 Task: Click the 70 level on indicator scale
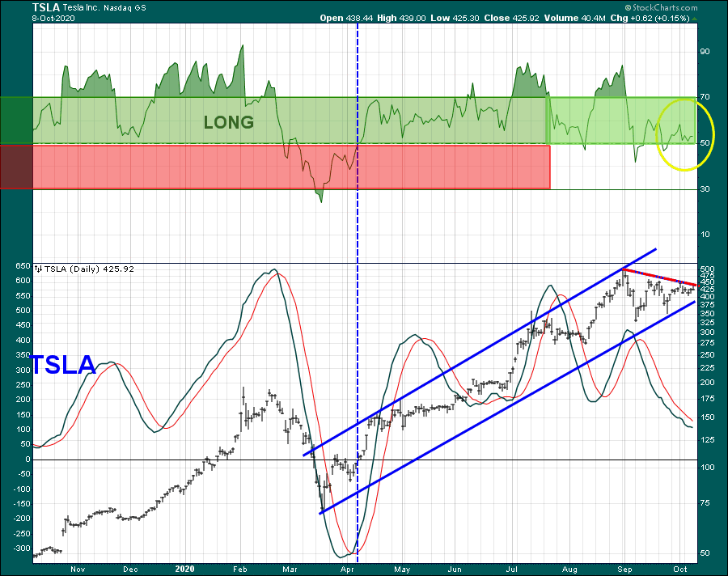click(x=705, y=97)
